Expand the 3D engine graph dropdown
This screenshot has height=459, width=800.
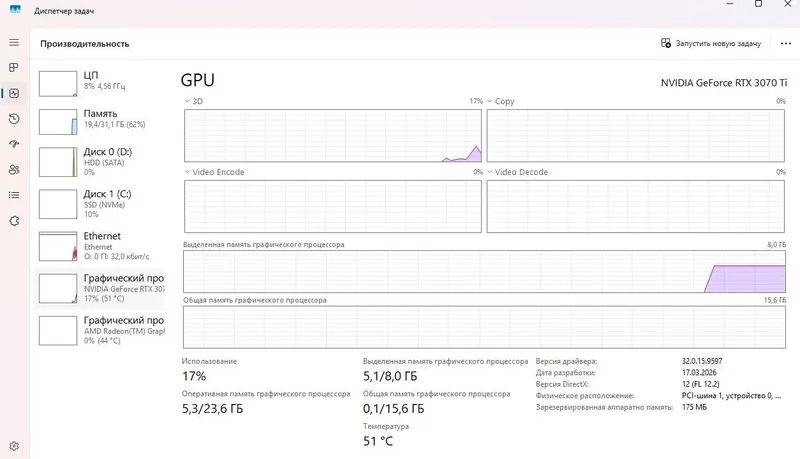pyautogui.click(x=193, y=101)
